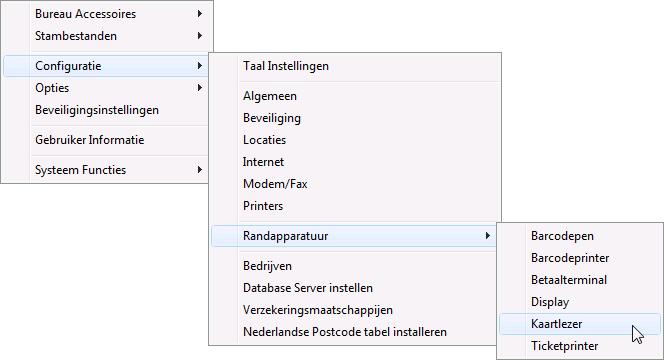
Task: Open the Opties submenu arrow
Action: coord(199,88)
